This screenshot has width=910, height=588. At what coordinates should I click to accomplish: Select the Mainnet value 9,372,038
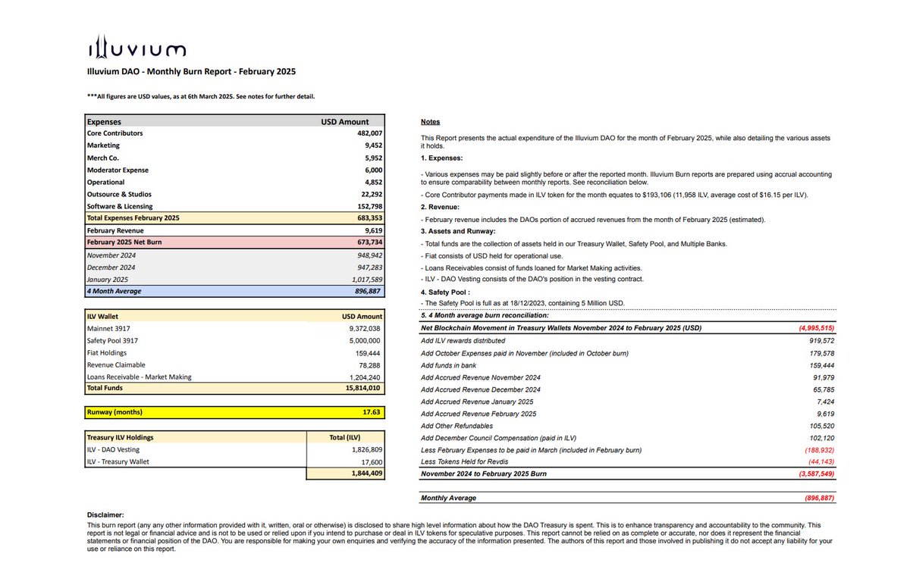click(365, 328)
